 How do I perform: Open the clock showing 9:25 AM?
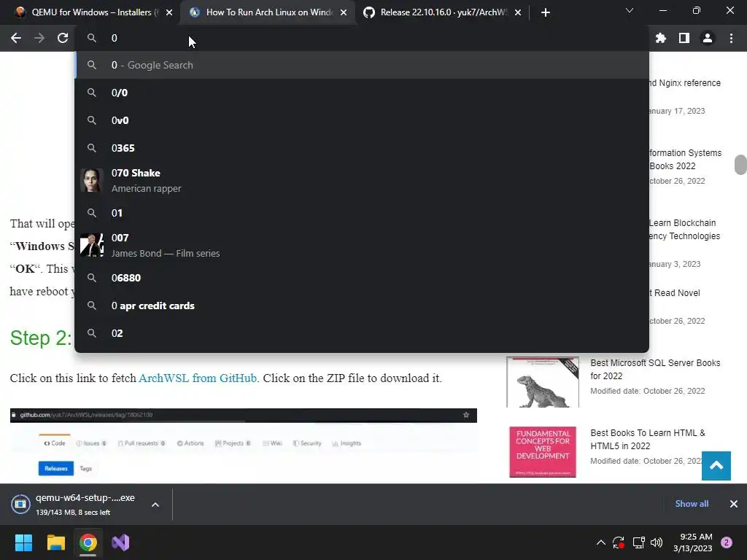tap(693, 542)
